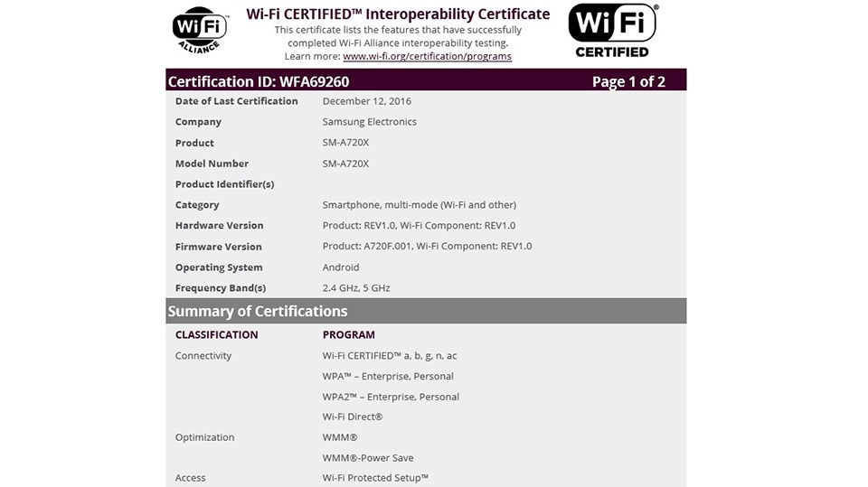The height and width of the screenshot is (487, 868).
Task: Click the PROGRAM column header
Action: point(348,335)
